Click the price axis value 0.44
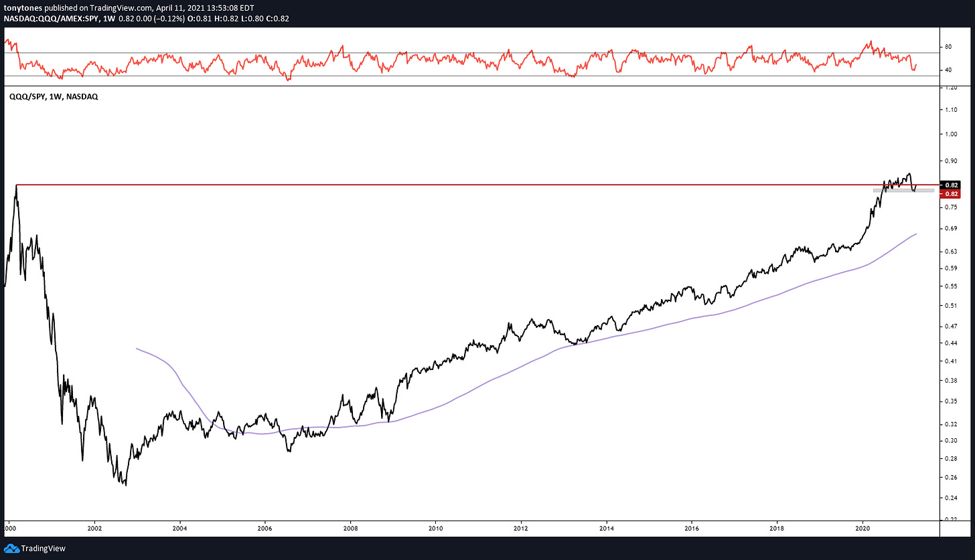975x560 pixels. 950,343
